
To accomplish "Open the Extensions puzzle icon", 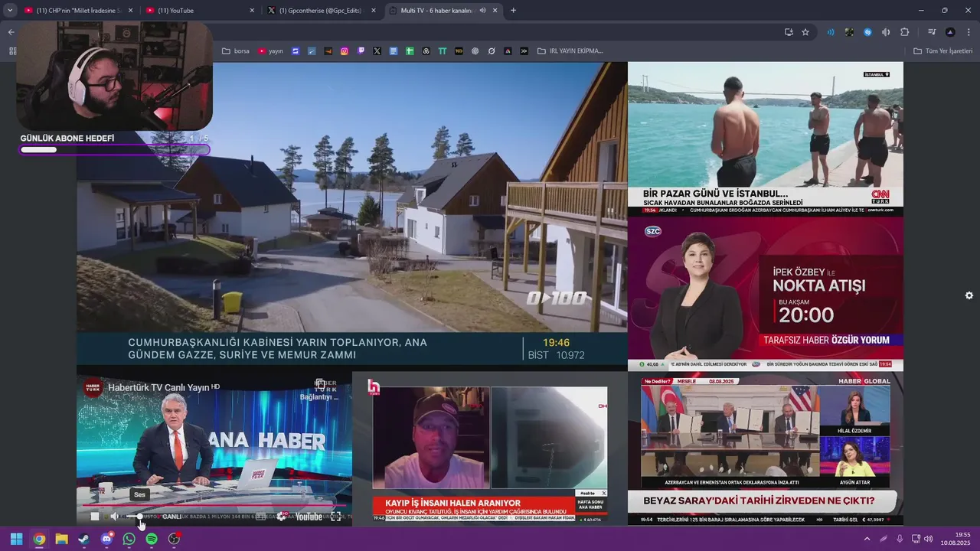I will point(904,32).
